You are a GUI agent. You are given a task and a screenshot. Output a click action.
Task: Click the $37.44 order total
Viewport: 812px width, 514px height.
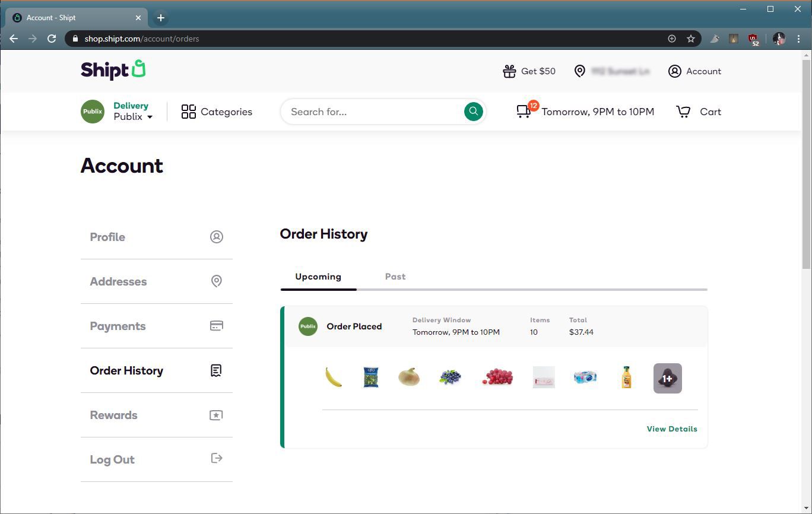(x=581, y=332)
